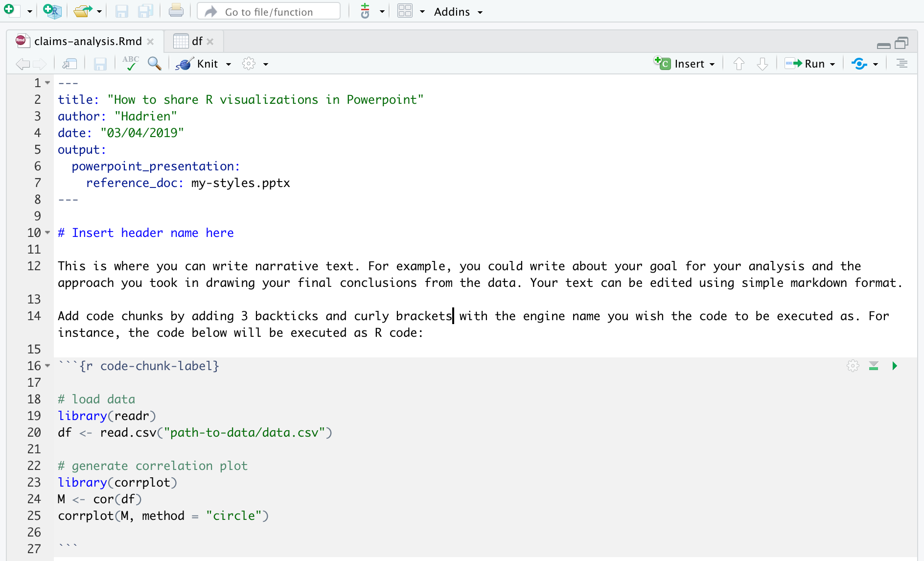924x561 pixels.
Task: Collapse the YAML header fold at line 1
Action: pyautogui.click(x=47, y=83)
